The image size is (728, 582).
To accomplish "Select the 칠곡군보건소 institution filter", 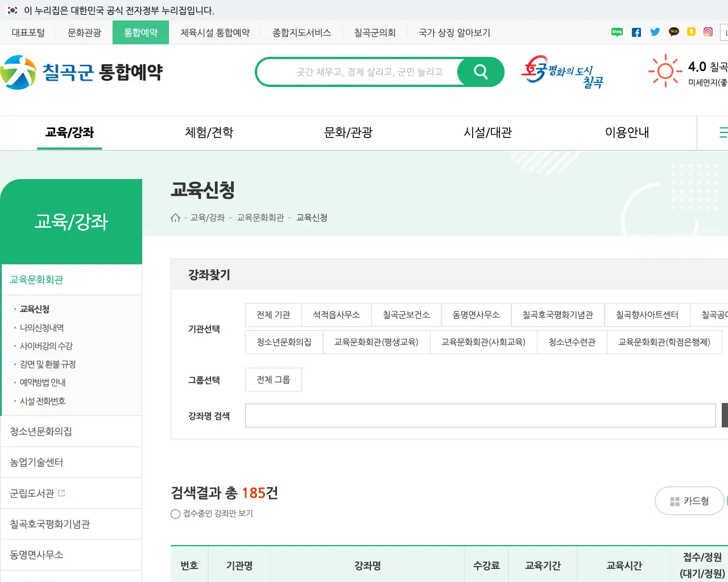I will point(406,315).
